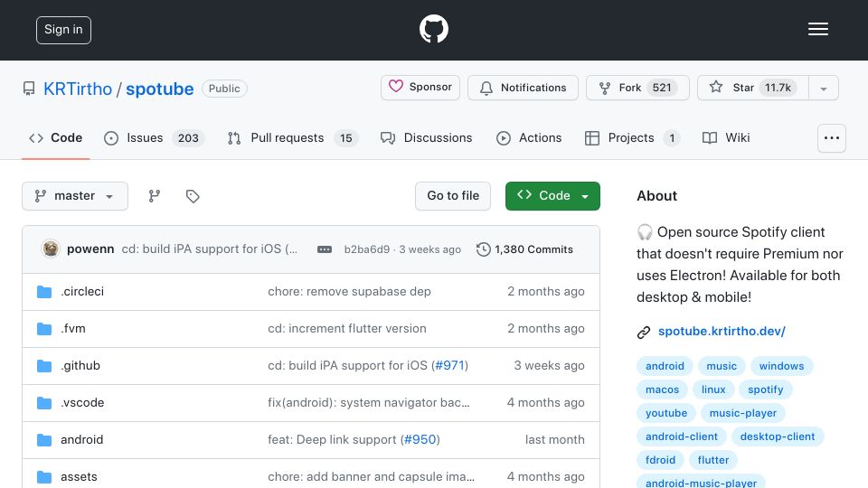Viewport: 868px width, 488px height.
Task: Open the assets folder
Action: pos(79,477)
